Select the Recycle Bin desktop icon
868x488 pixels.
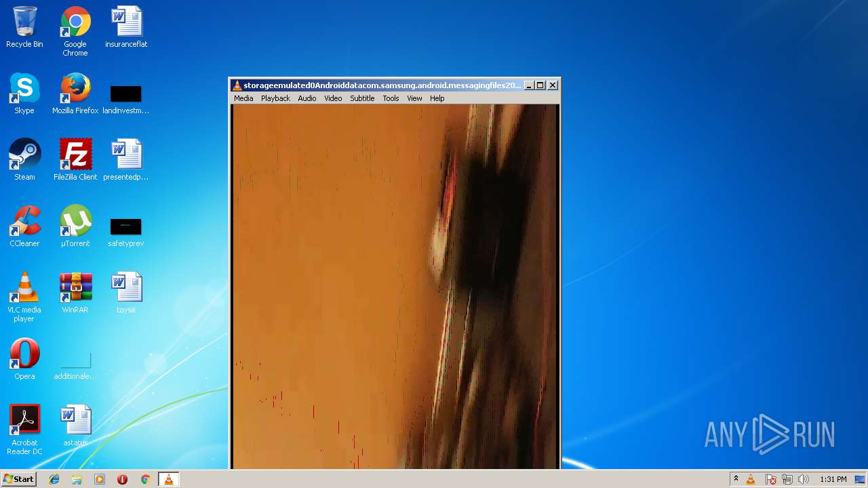[x=24, y=28]
